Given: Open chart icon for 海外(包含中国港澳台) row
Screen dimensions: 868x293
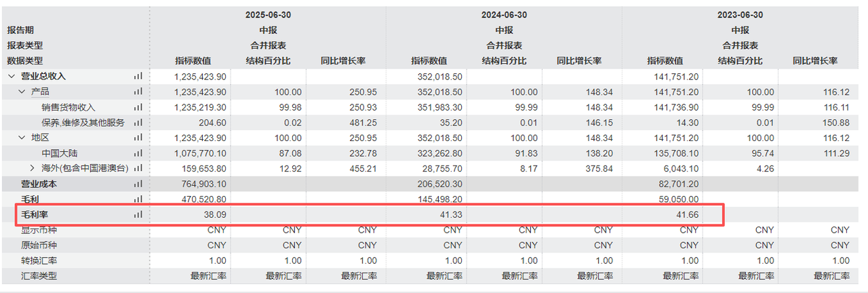Looking at the screenshot, I should (138, 168).
